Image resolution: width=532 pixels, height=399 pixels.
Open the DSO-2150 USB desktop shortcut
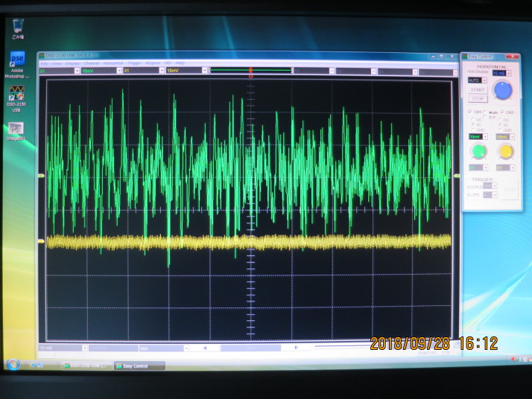pos(17,92)
